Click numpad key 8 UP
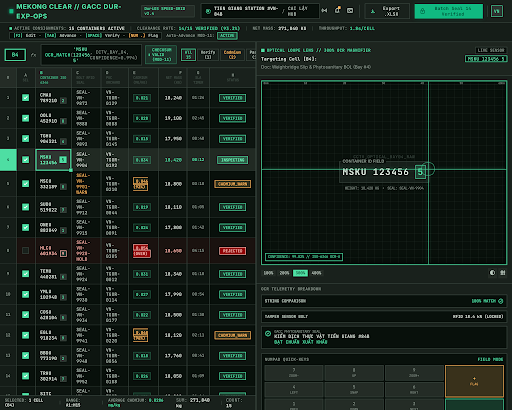 [354, 373]
